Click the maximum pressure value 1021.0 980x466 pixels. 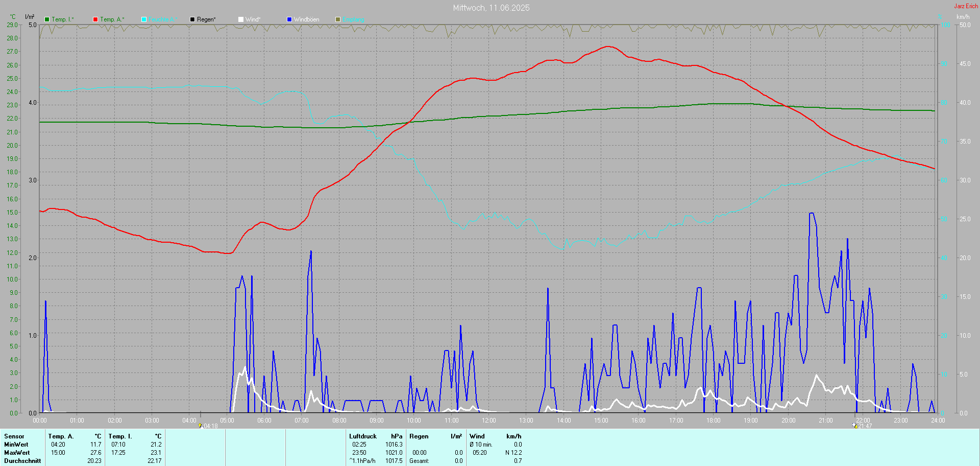pyautogui.click(x=394, y=453)
